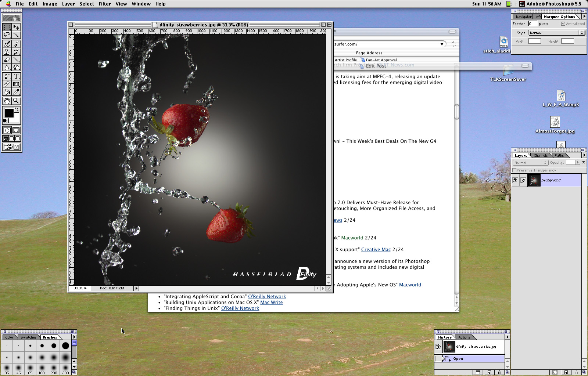
Task: Select the Airbrush tool
Action: click(x=7, y=44)
